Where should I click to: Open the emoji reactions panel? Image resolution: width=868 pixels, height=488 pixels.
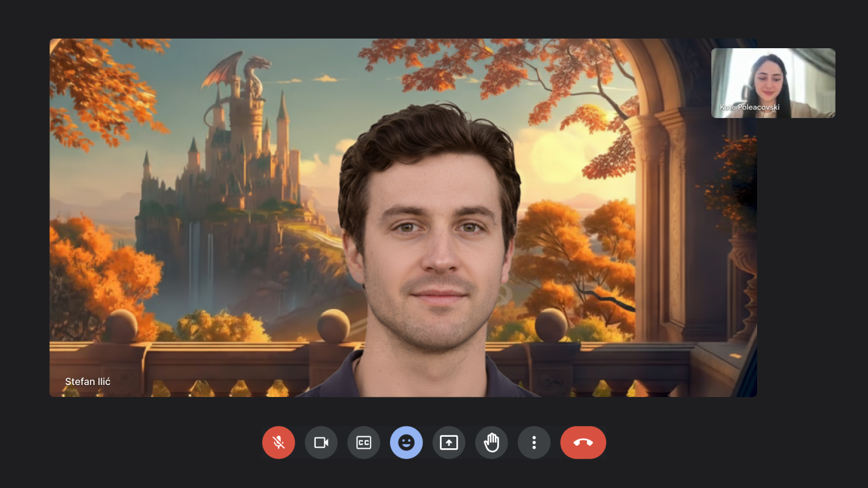[406, 443]
